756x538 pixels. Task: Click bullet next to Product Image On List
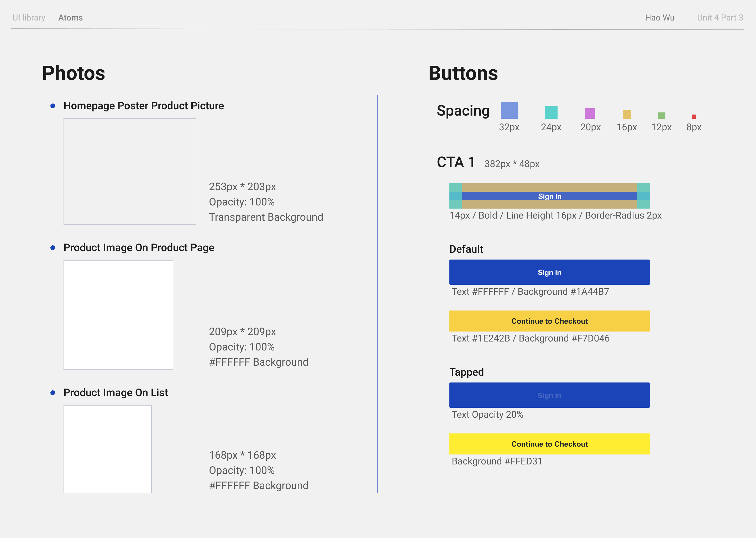pos(52,393)
